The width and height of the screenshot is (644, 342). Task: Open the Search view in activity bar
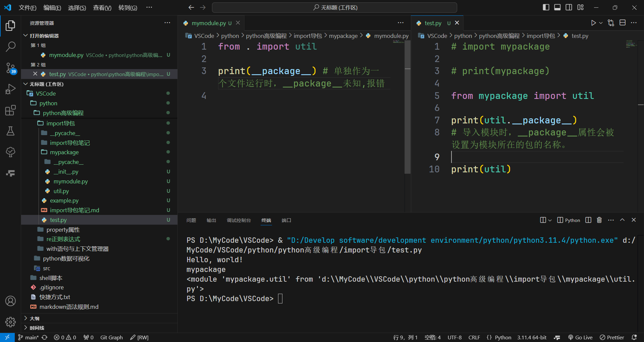point(10,47)
